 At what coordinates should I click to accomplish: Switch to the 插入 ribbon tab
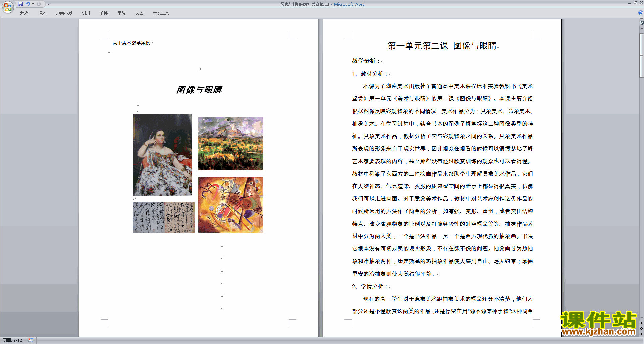[42, 13]
